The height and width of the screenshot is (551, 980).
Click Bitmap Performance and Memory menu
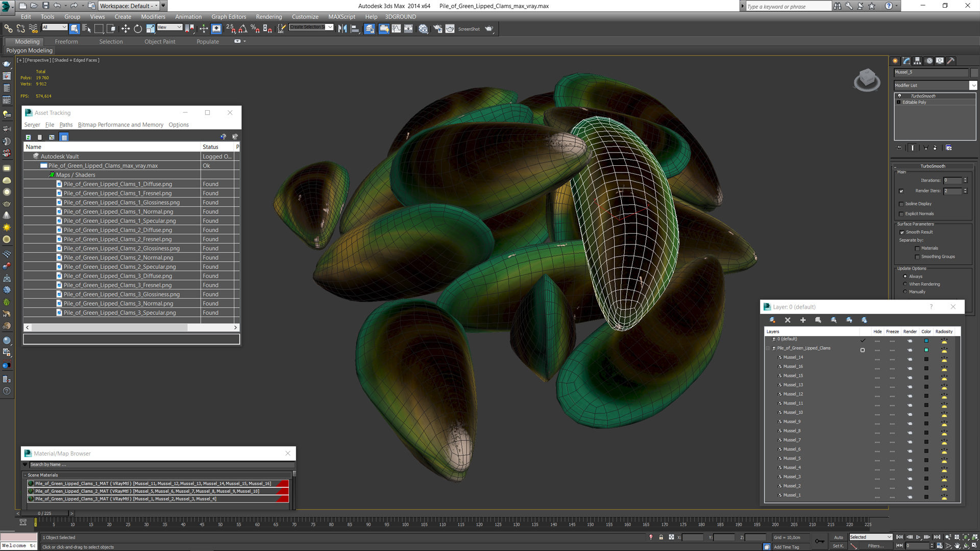coord(120,124)
